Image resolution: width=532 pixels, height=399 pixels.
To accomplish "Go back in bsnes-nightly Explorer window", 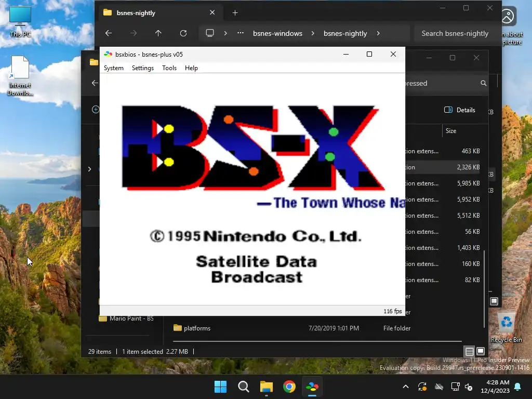I will [x=109, y=33].
